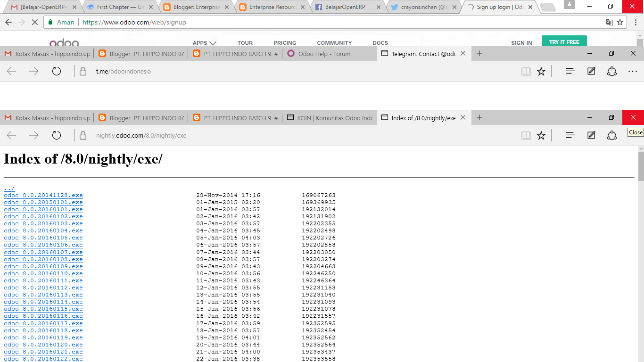Click the Odoo logo in Chrome

tap(64, 43)
